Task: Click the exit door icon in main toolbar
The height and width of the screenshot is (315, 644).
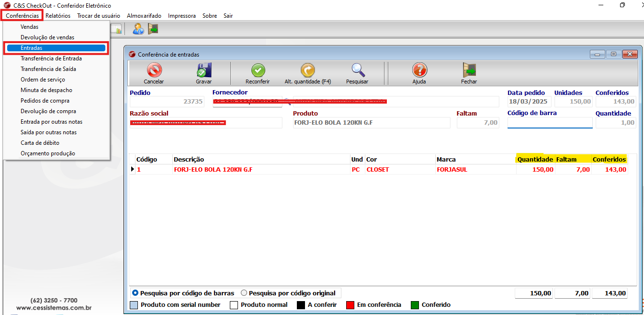Action: tap(153, 29)
